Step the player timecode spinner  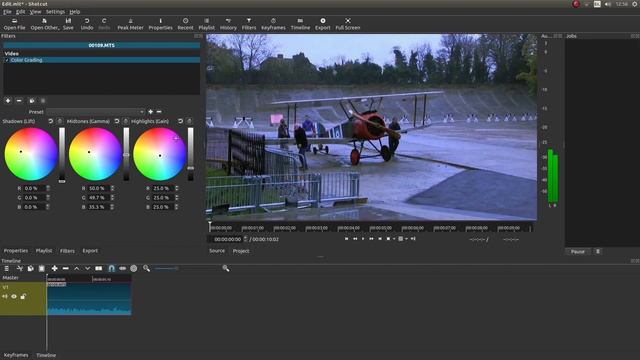(x=245, y=239)
